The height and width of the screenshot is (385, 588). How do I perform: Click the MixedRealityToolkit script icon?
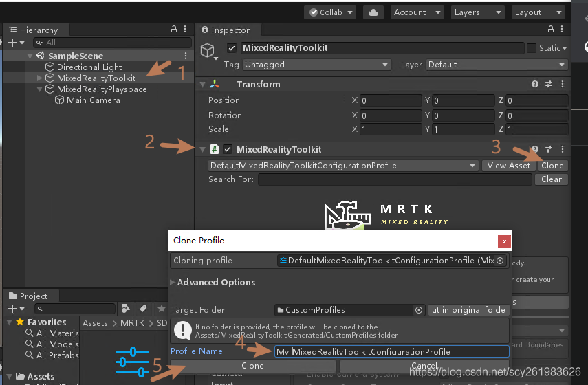[x=214, y=149]
